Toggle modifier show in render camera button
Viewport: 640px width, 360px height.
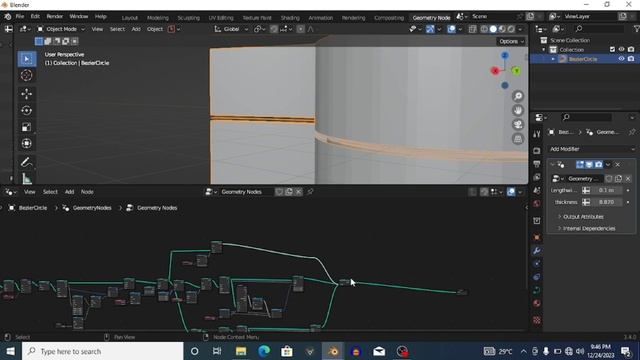click(x=598, y=164)
